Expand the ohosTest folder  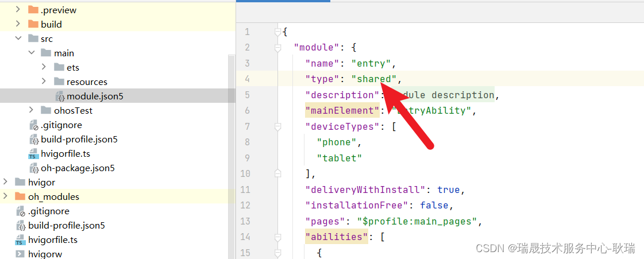[31, 110]
